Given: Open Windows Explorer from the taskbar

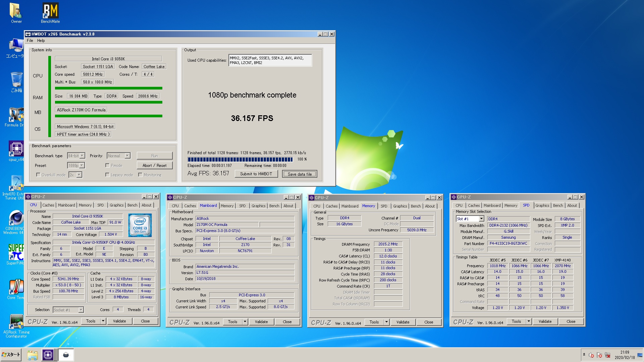Looking at the screenshot, I should point(33,355).
